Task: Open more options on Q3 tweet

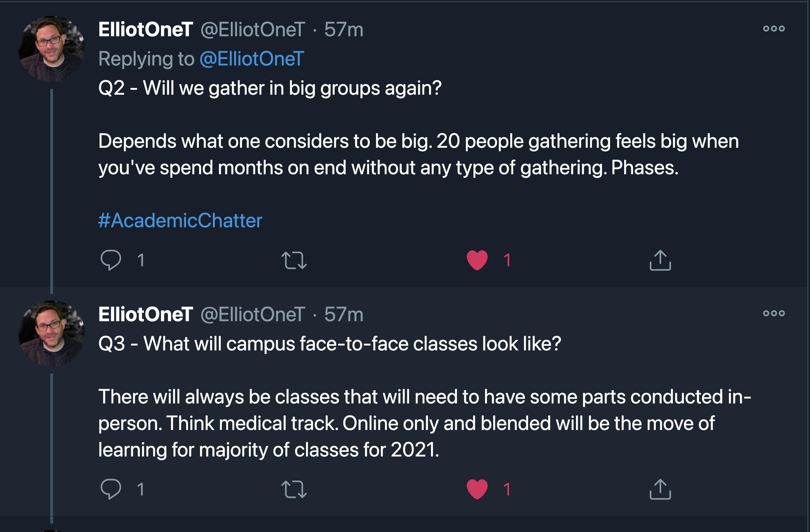Action: click(x=773, y=313)
